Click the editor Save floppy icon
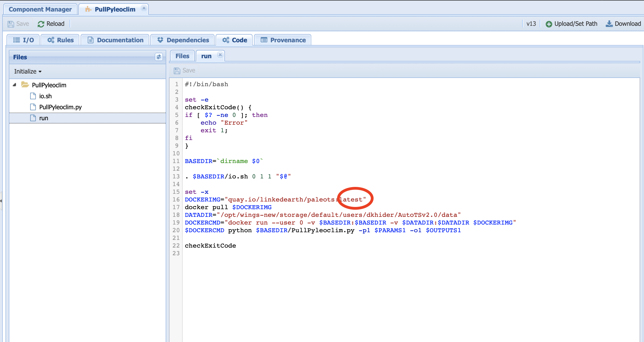Viewport: 644px width, 342px height. point(177,71)
